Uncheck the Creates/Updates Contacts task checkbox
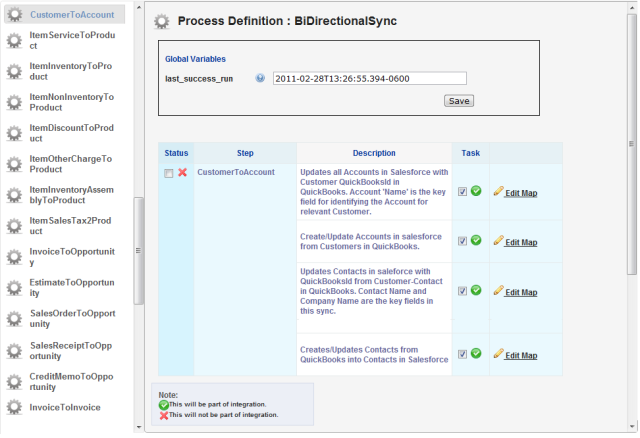640x438 pixels. click(x=463, y=354)
